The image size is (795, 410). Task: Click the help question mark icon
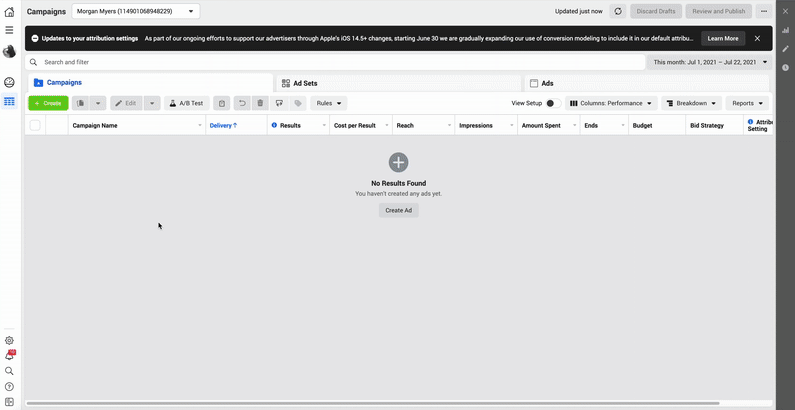(9, 386)
